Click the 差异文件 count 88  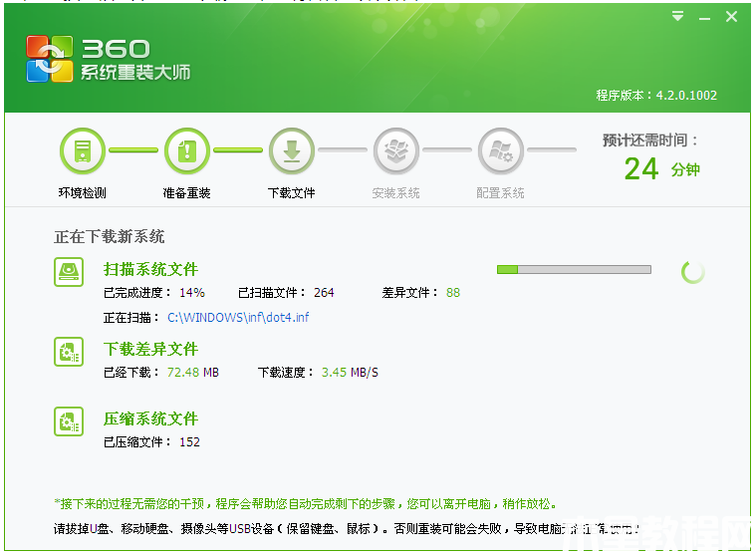pyautogui.click(x=453, y=293)
